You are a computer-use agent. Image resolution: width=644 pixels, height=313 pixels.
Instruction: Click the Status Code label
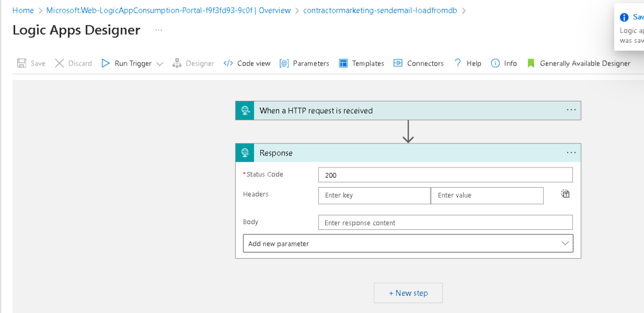tap(265, 174)
